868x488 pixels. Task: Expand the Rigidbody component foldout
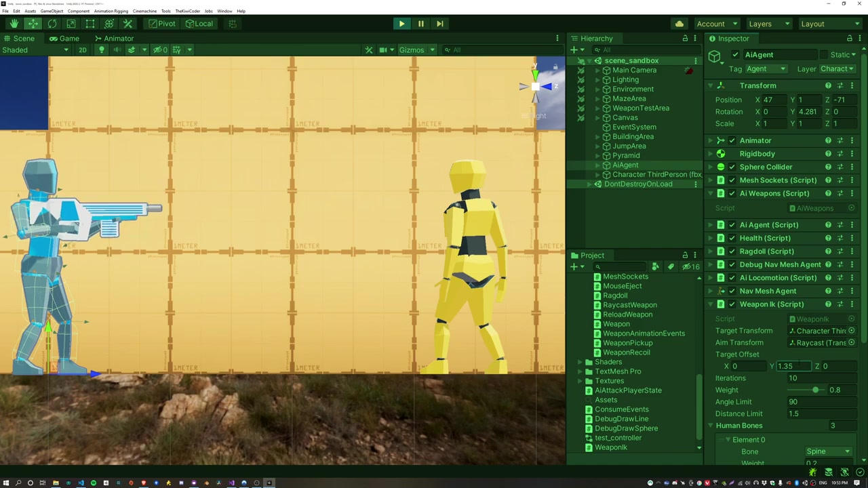click(711, 154)
